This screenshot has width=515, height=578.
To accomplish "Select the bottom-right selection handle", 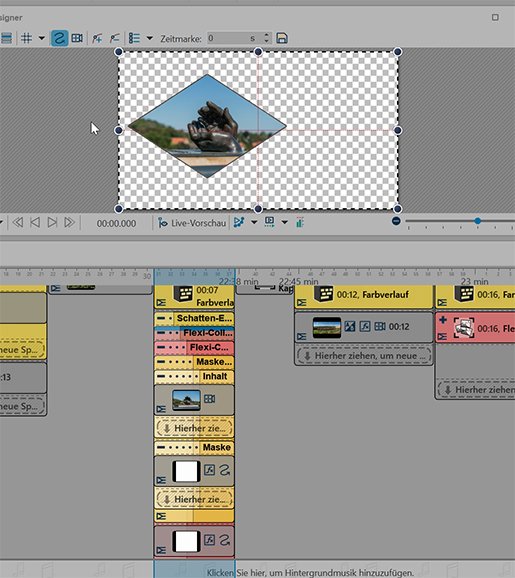I will tap(397, 209).
